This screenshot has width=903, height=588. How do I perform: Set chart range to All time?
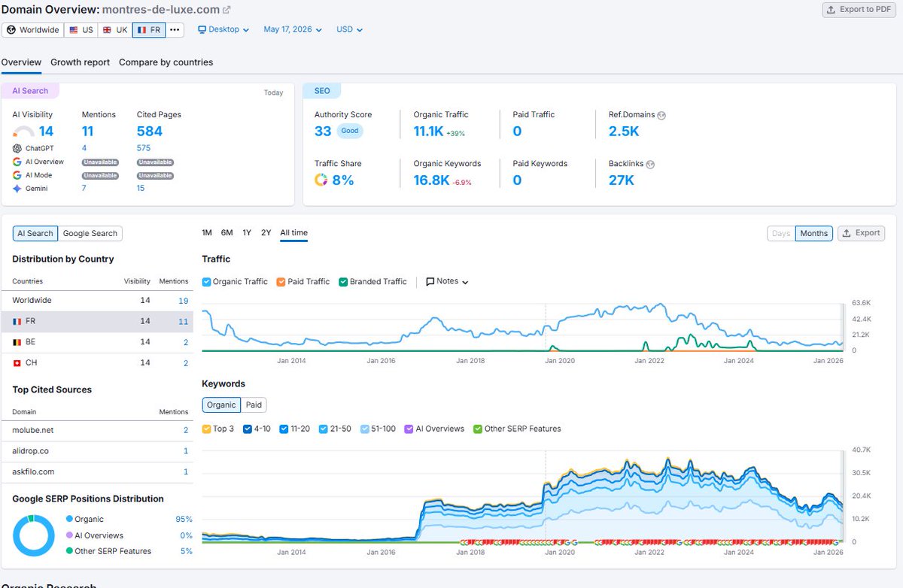point(293,232)
